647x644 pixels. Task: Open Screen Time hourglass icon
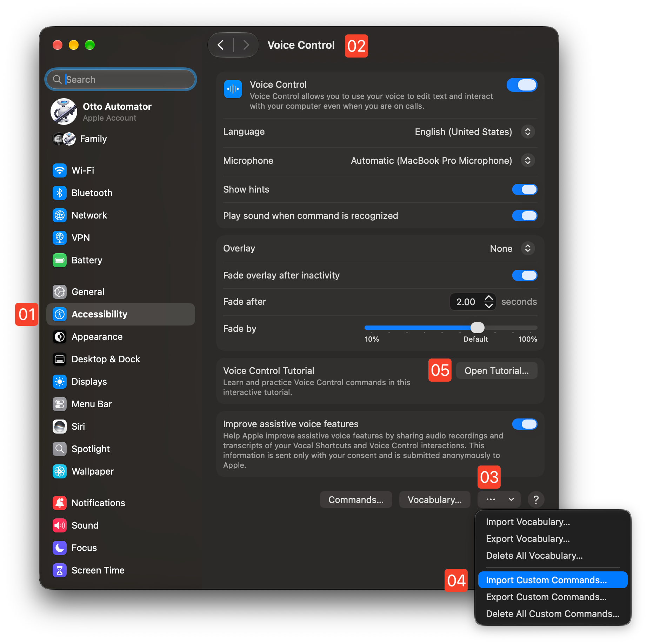[x=60, y=570]
